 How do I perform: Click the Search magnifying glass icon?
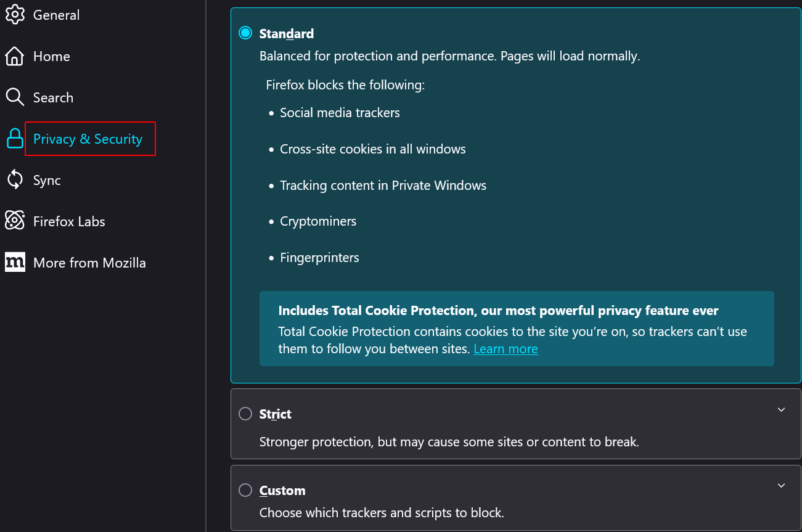pos(15,97)
